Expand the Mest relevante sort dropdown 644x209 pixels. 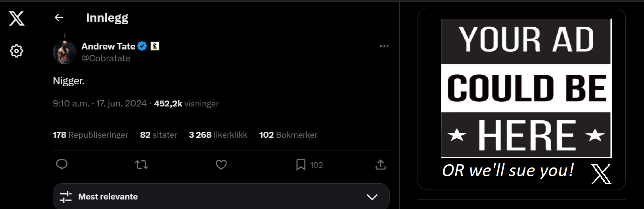(221, 197)
